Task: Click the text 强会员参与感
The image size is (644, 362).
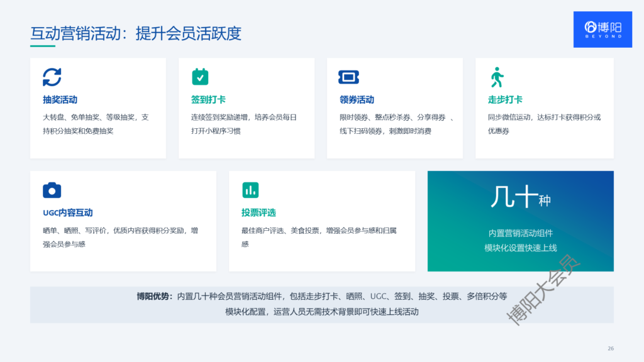Action: click(64, 244)
